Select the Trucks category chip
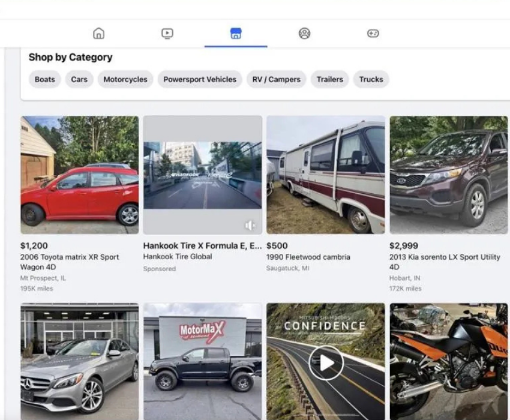The height and width of the screenshot is (420, 510). coord(371,79)
